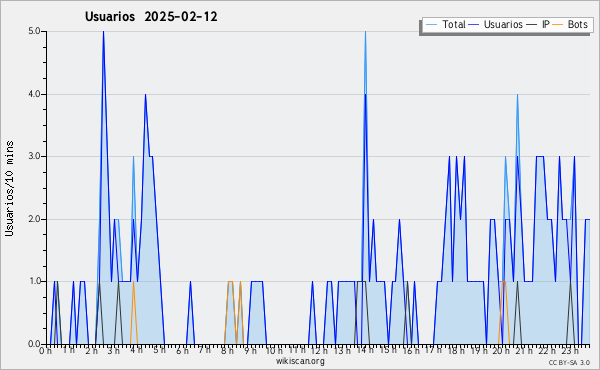Click the 1.0 y-axis tick label
600x370 pixels.
(x=34, y=282)
